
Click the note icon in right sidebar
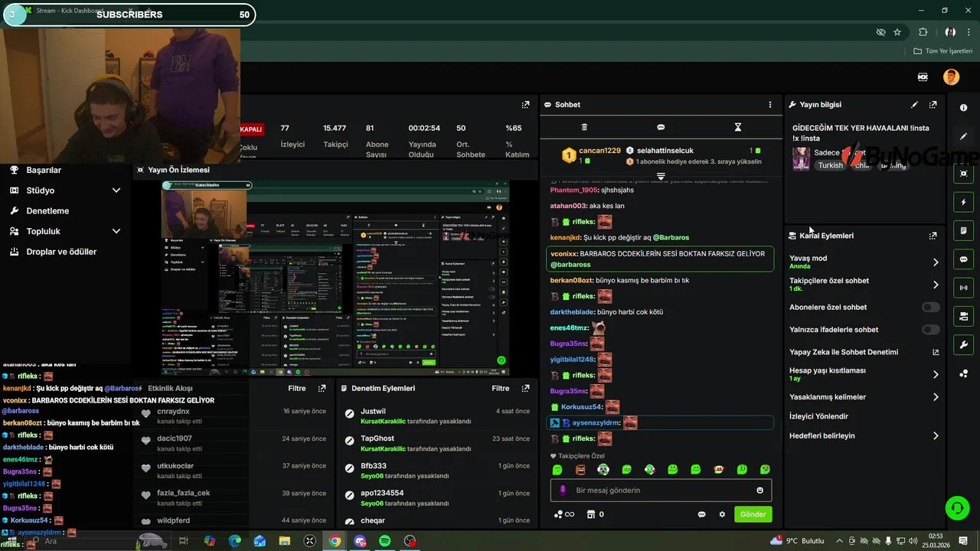pos(963,231)
